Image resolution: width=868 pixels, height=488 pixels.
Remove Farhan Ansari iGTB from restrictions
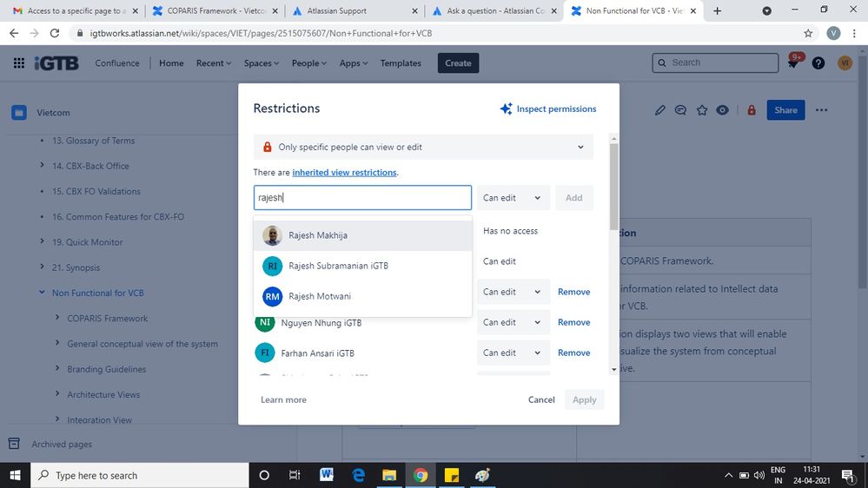click(x=573, y=353)
